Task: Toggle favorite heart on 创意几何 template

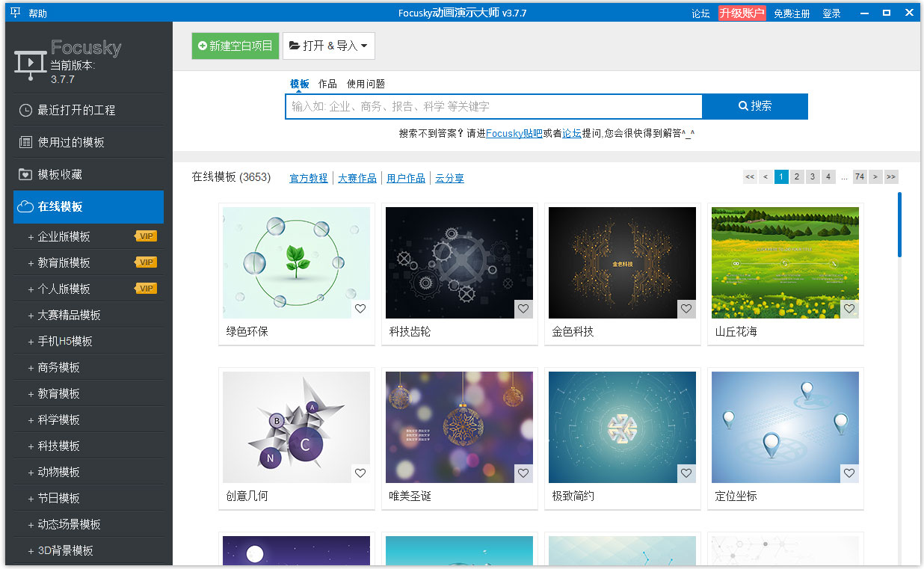Action: 360,473
